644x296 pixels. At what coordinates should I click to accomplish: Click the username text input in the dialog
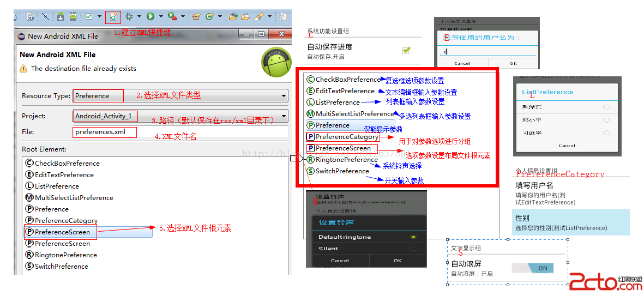(x=487, y=51)
